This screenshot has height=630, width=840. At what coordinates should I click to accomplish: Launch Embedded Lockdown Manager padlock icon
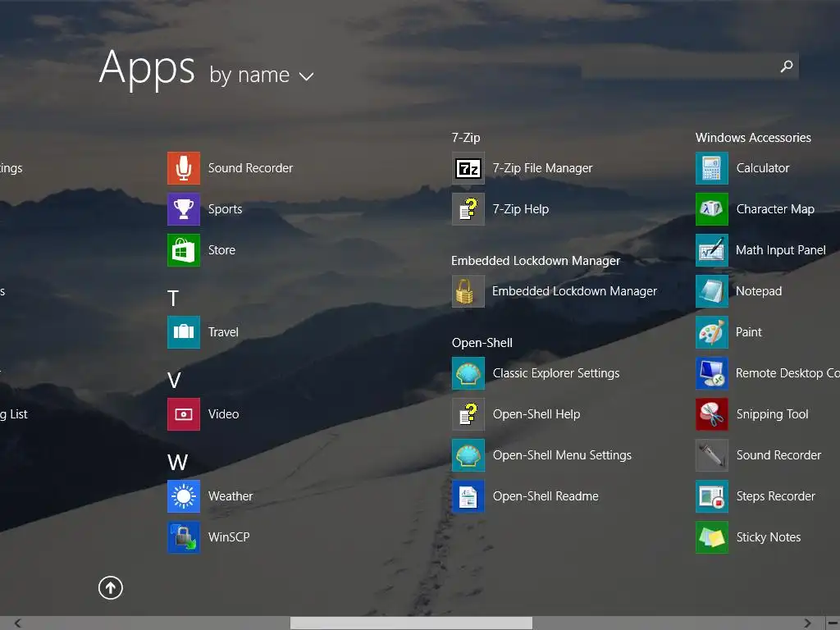[468, 291]
